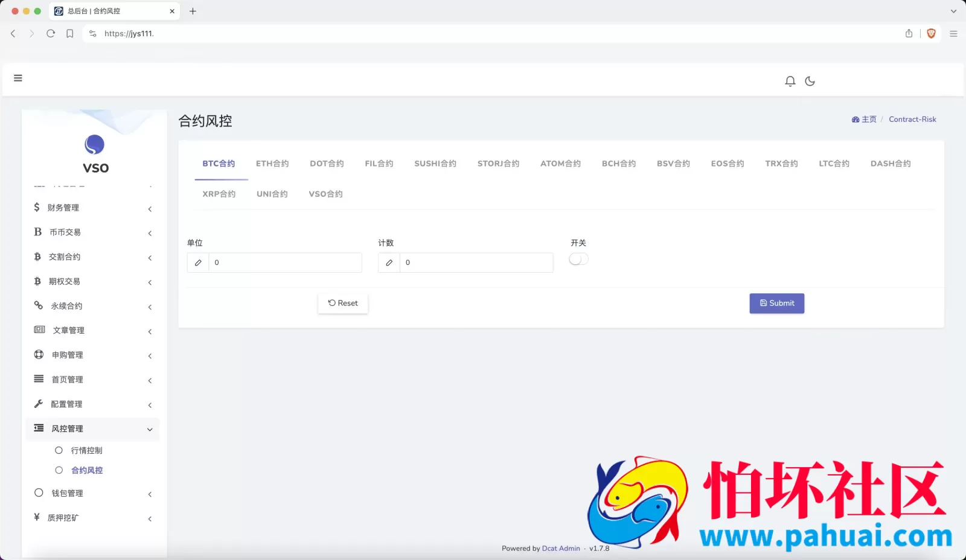This screenshot has width=966, height=560.
Task: Click yen icon beside 质押挖矿
Action: 37,517
